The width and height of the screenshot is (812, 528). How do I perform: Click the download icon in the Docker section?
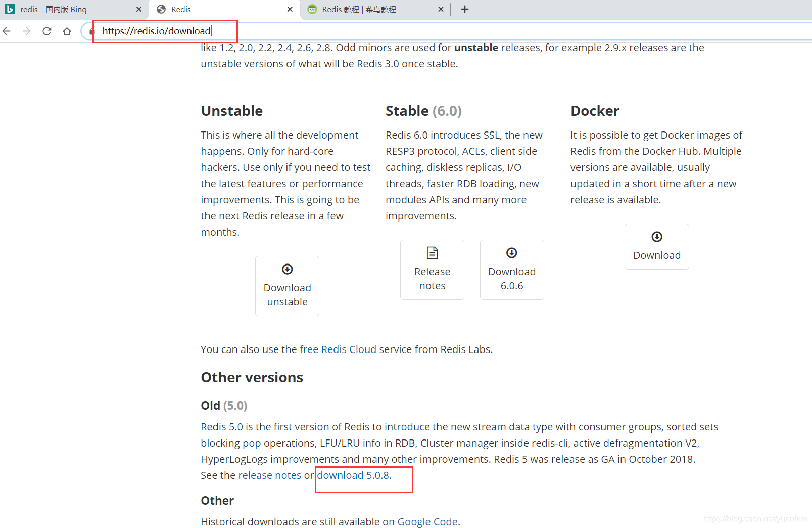(x=657, y=237)
